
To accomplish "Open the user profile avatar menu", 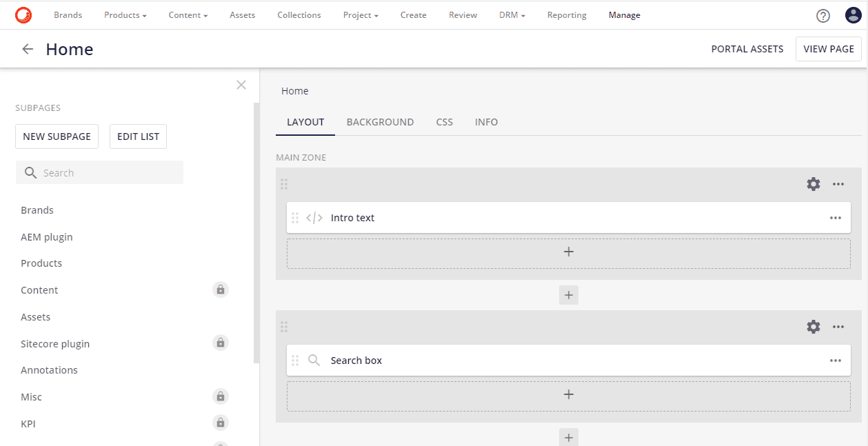I will click(853, 15).
